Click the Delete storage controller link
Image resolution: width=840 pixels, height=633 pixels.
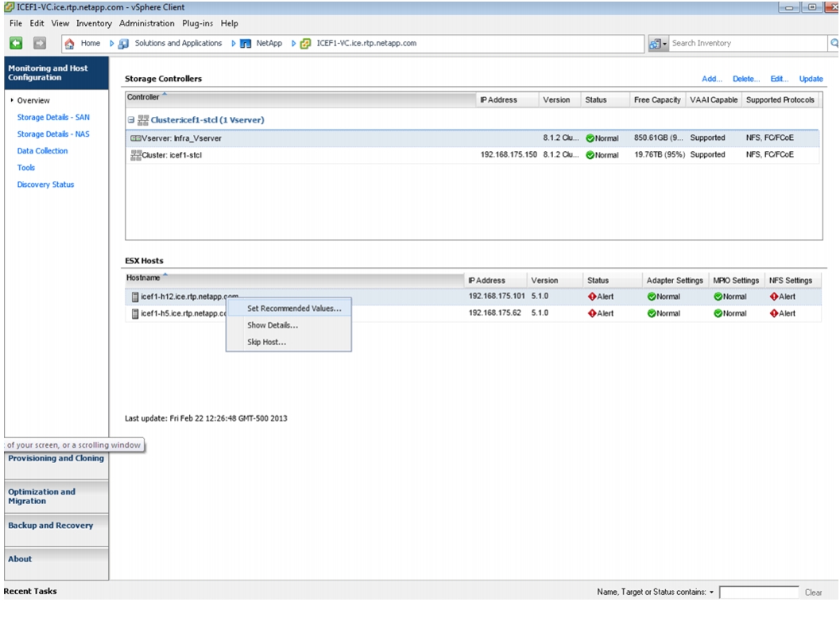pos(746,79)
